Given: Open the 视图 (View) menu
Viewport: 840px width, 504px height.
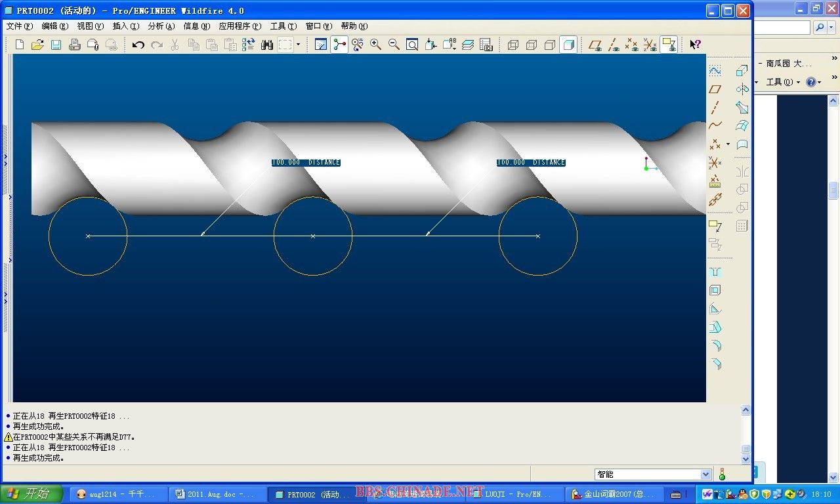Looking at the screenshot, I should 90,26.
